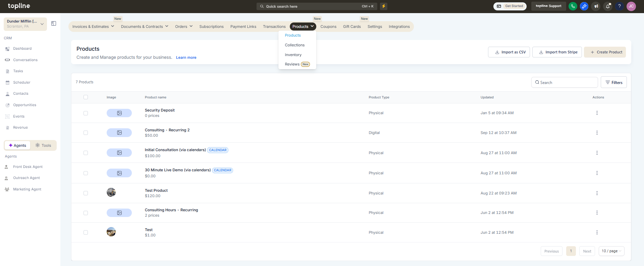
Task: Open actions menu for the Test $1.00 row
Action: point(597,232)
